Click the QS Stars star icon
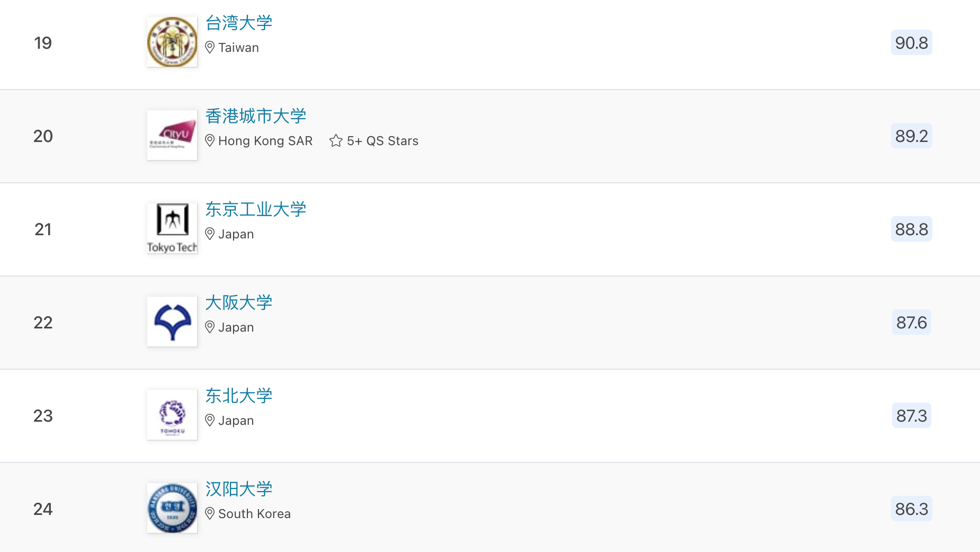980x552 pixels. point(336,141)
